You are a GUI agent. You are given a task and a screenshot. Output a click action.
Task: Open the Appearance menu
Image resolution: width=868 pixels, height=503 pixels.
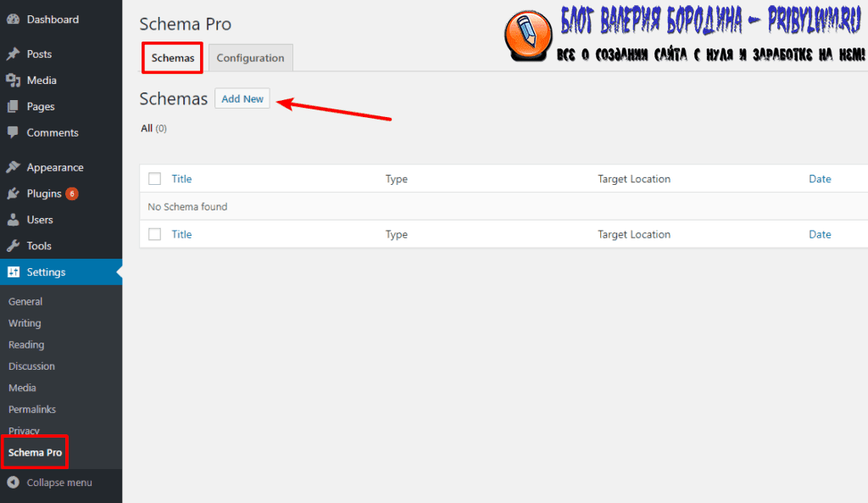click(55, 167)
